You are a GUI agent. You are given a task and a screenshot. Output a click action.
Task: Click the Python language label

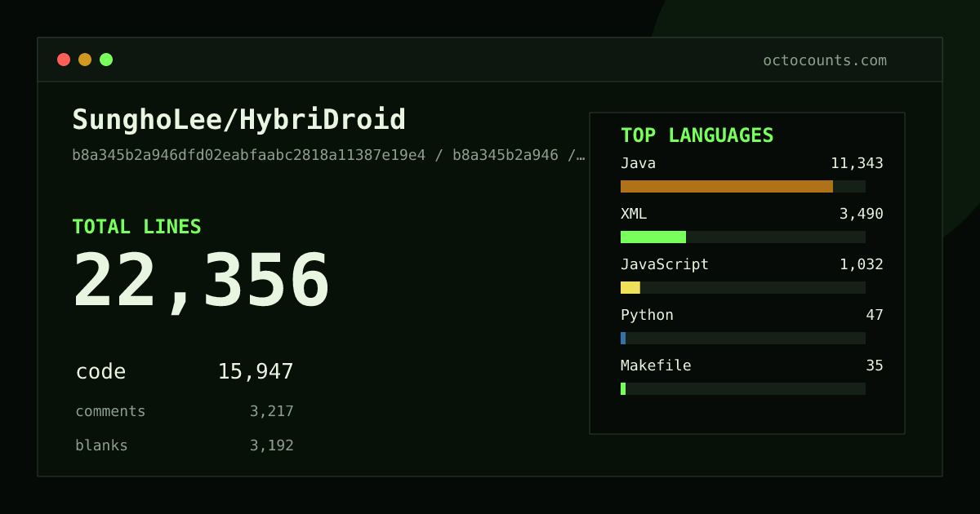point(647,315)
